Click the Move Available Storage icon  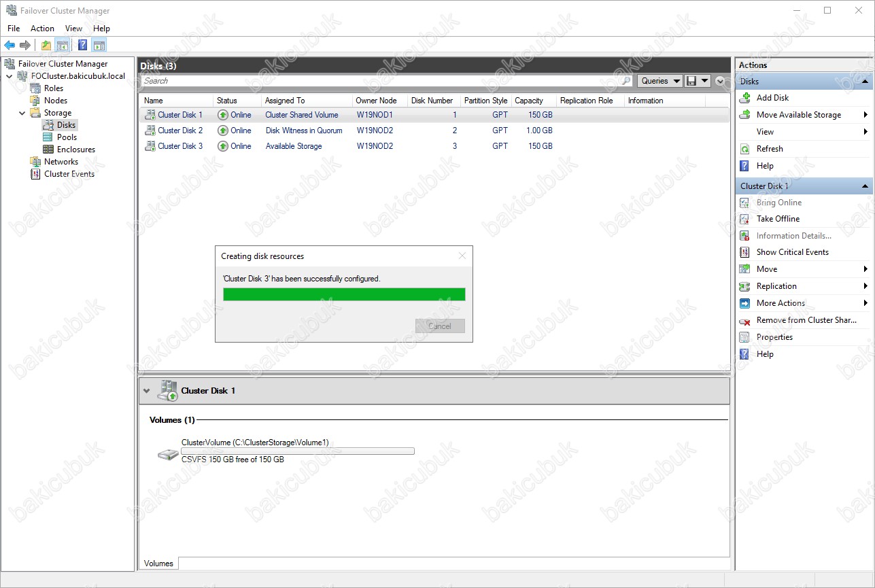coord(744,115)
